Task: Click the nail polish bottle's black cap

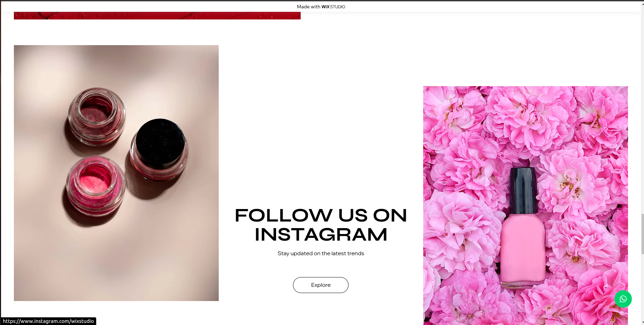Action: [x=524, y=190]
